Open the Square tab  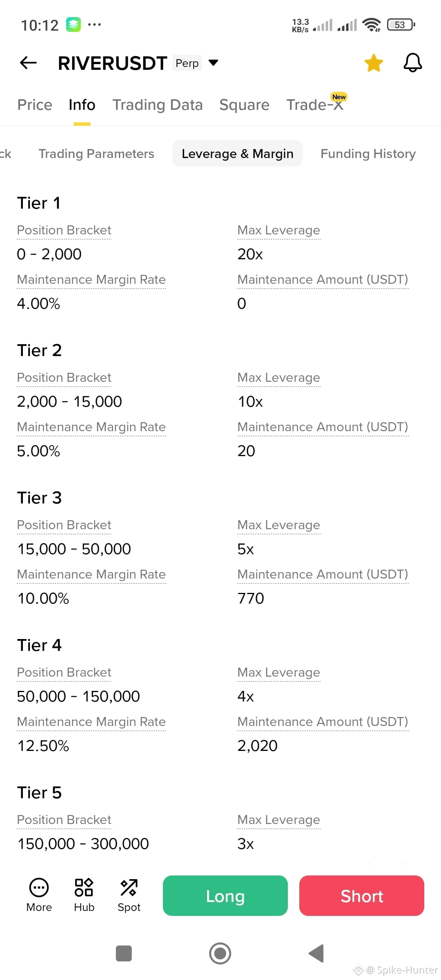(244, 105)
